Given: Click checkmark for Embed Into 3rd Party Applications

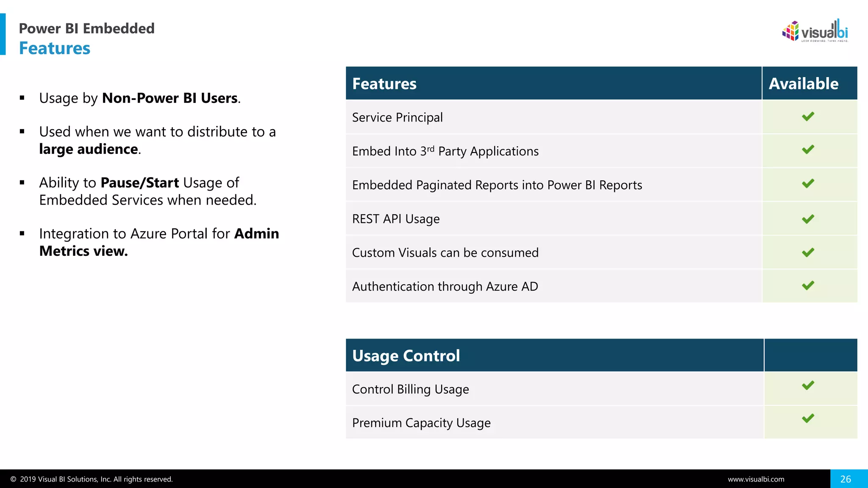Looking at the screenshot, I should [x=808, y=150].
